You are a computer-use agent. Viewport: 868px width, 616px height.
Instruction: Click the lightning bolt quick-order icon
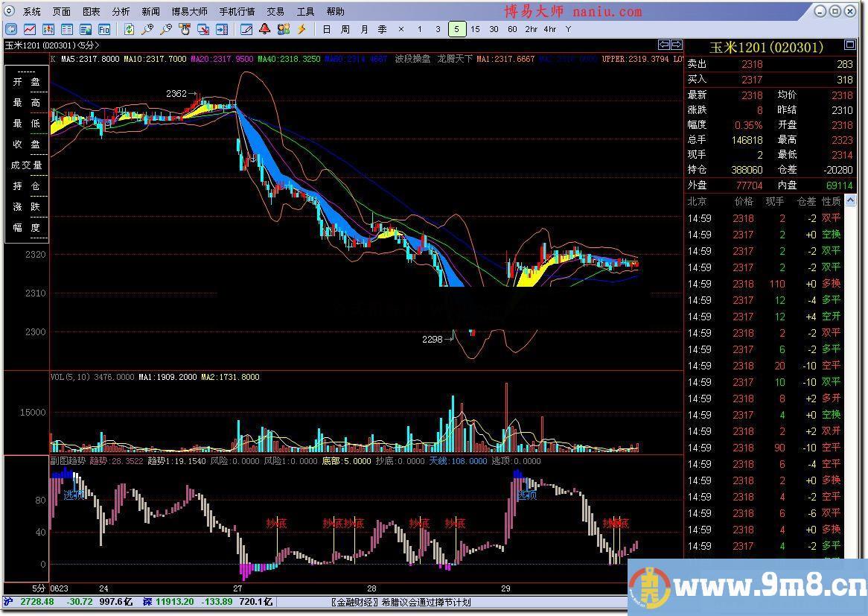pos(301,29)
